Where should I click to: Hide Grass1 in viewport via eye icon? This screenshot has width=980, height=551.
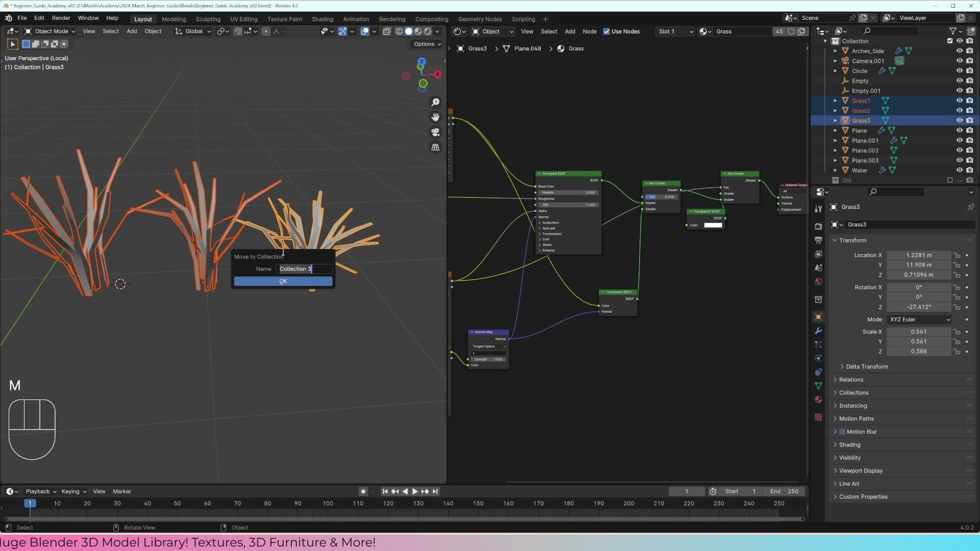[959, 101]
